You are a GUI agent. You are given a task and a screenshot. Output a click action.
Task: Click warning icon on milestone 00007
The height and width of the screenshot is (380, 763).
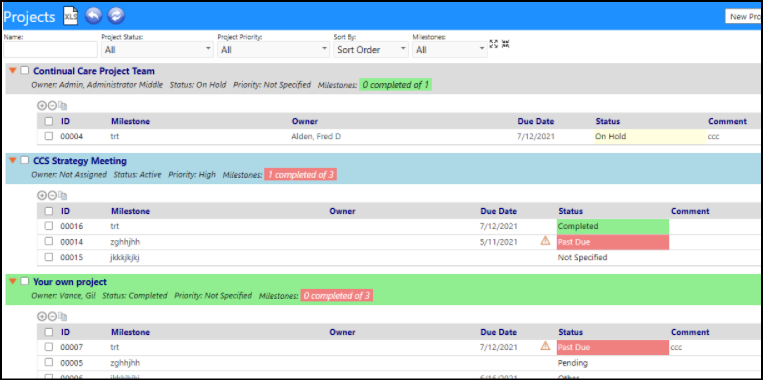click(545, 346)
